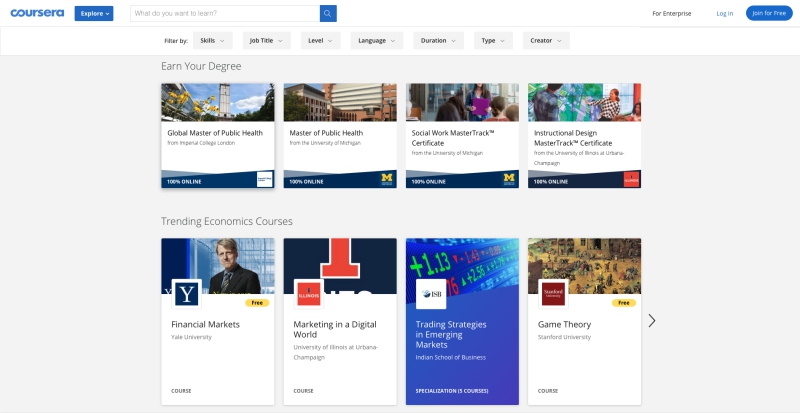800x413 pixels.
Task: Expand the Language filter
Action: coord(377,40)
